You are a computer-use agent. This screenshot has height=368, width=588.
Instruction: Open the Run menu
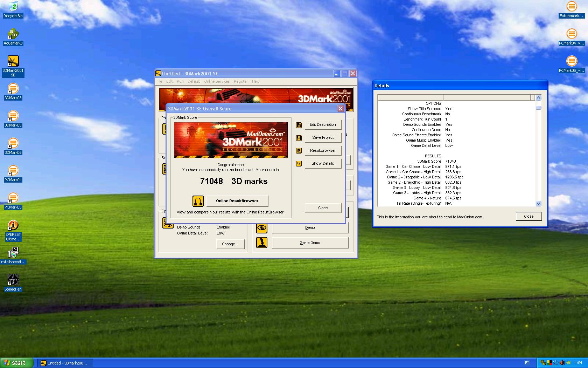point(180,81)
